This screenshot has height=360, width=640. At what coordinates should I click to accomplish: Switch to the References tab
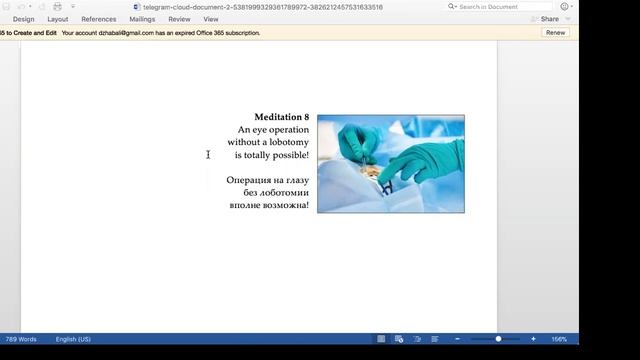[x=99, y=19]
